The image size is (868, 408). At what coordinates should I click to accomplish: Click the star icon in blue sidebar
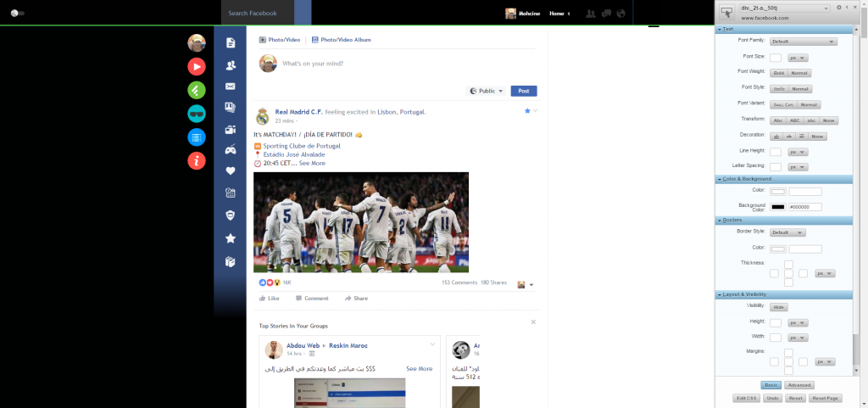(231, 238)
